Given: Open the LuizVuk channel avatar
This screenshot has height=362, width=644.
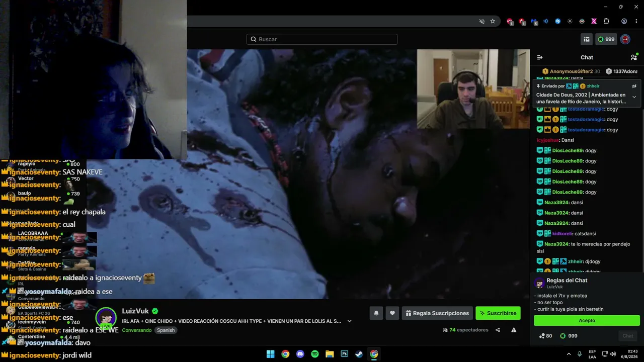Looking at the screenshot, I should point(106,318).
